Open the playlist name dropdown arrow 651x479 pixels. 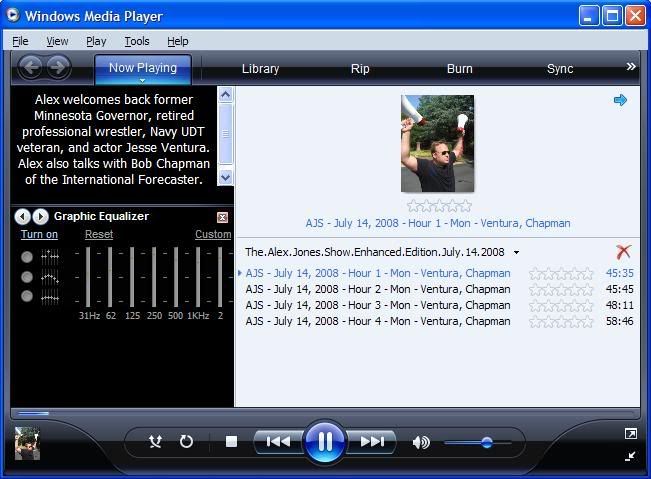(516, 252)
